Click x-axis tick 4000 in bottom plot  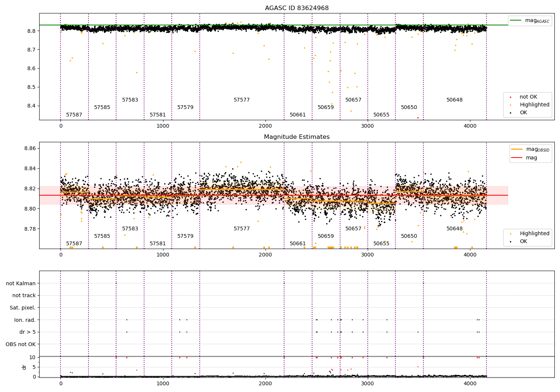pos(470,383)
